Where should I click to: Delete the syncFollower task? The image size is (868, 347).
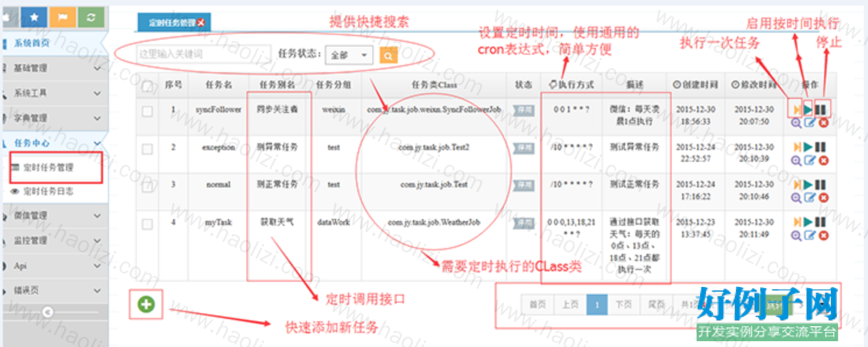[x=823, y=122]
